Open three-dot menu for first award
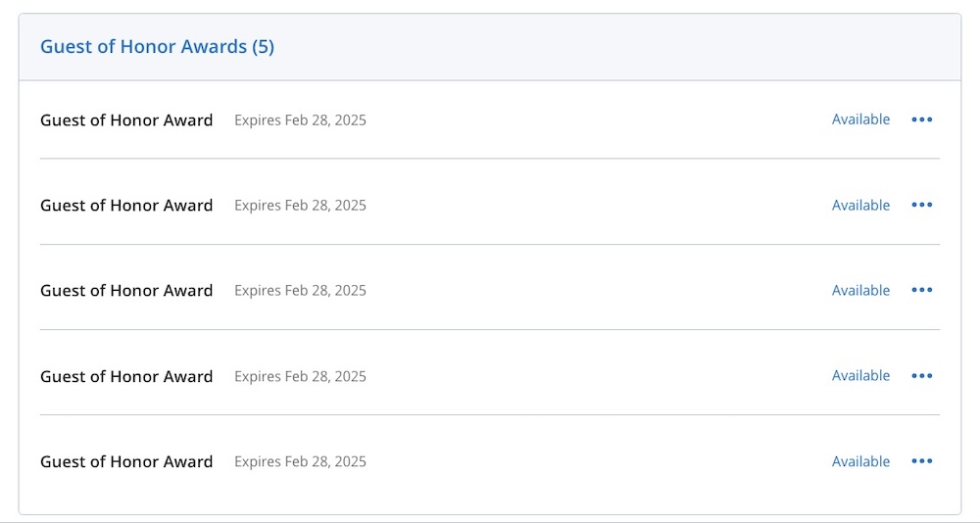This screenshot has height=523, width=980. tap(922, 119)
